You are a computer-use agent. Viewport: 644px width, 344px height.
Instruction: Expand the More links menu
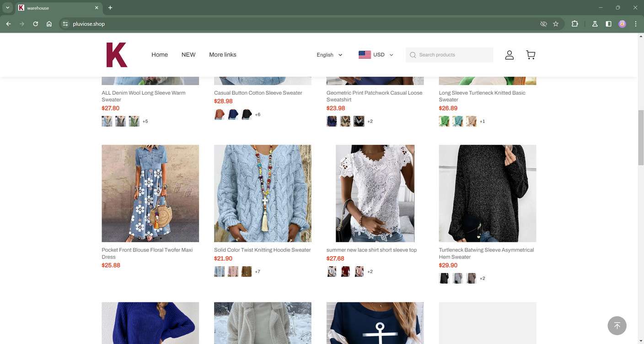click(222, 55)
